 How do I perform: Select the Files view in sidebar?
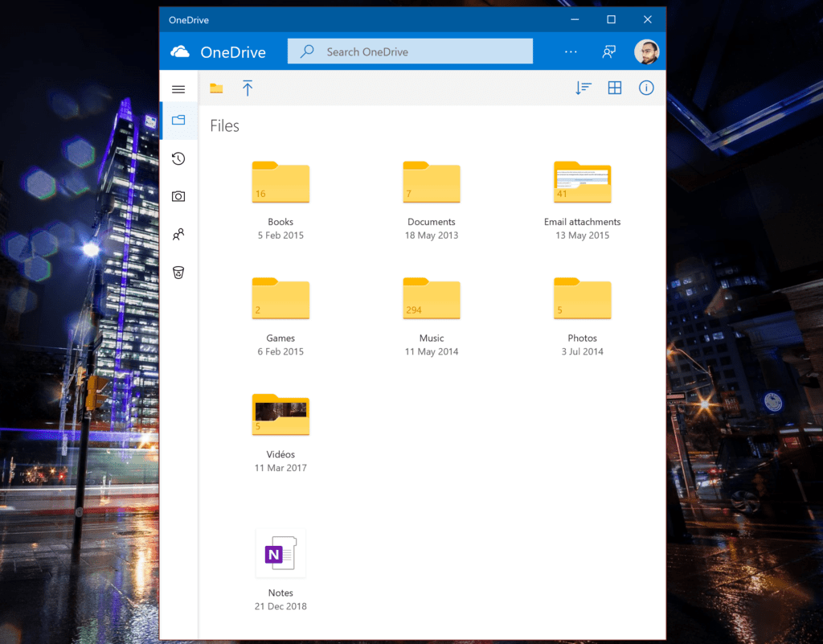[178, 120]
